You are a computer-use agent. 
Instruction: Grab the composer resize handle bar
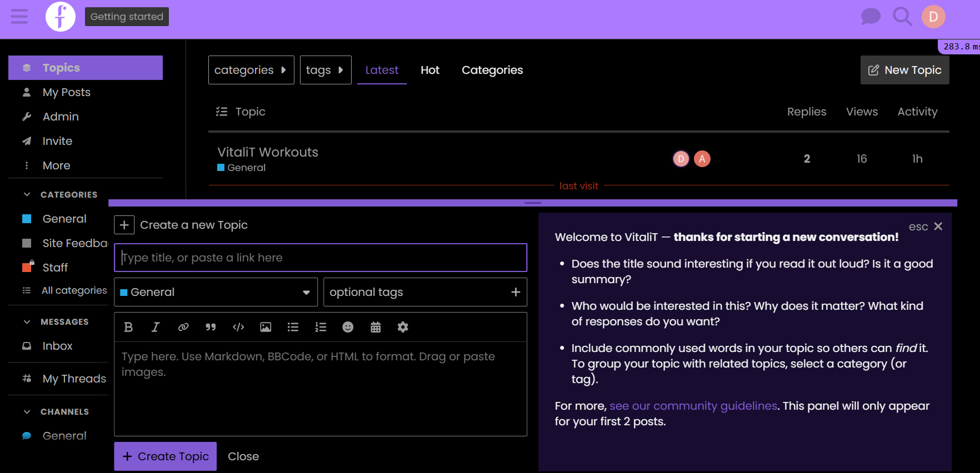[532, 203]
